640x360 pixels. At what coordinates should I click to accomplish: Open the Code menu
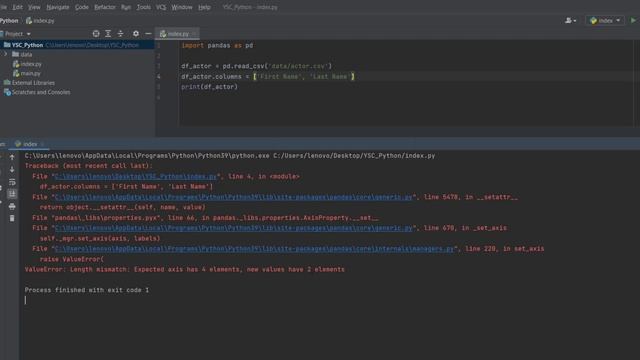point(82,7)
